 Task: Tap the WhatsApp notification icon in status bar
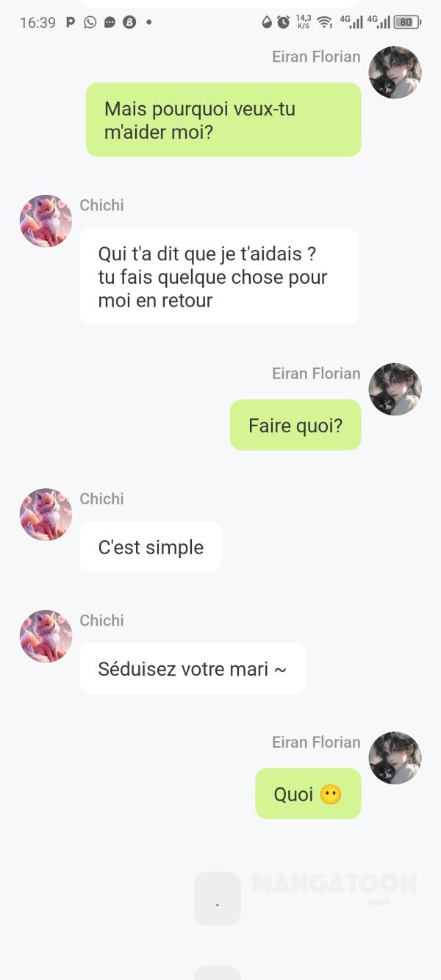point(90,22)
